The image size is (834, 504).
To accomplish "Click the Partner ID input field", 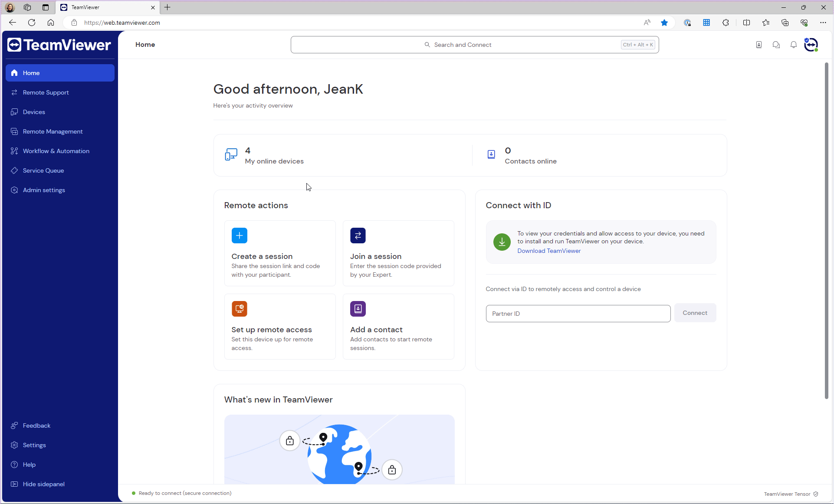I will point(577,313).
